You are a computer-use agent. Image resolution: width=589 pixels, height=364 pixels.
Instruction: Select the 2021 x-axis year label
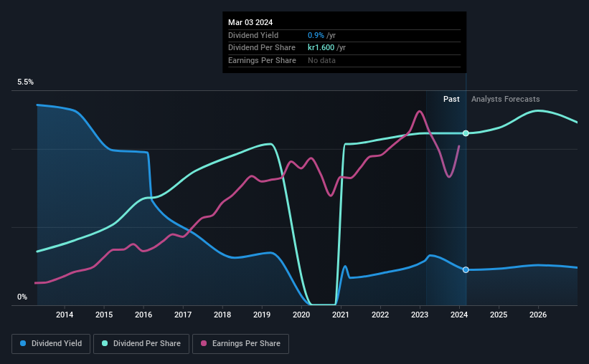[341, 315]
